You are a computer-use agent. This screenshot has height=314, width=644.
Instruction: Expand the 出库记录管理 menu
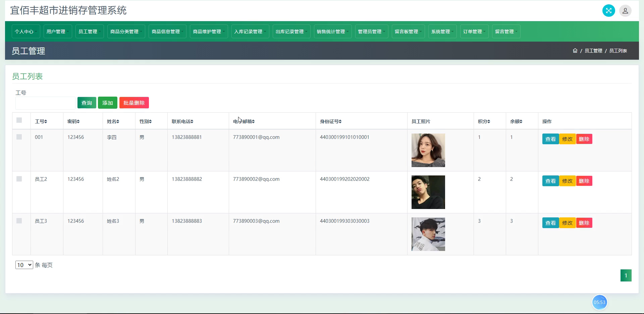tap(291, 32)
